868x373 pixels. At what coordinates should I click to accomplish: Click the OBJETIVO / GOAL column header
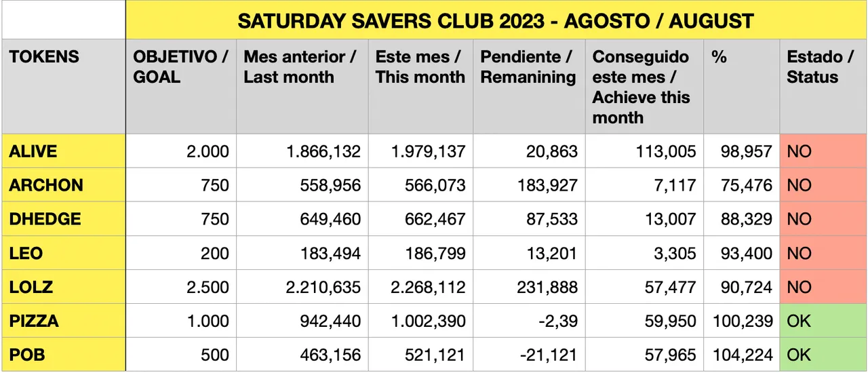(180, 67)
